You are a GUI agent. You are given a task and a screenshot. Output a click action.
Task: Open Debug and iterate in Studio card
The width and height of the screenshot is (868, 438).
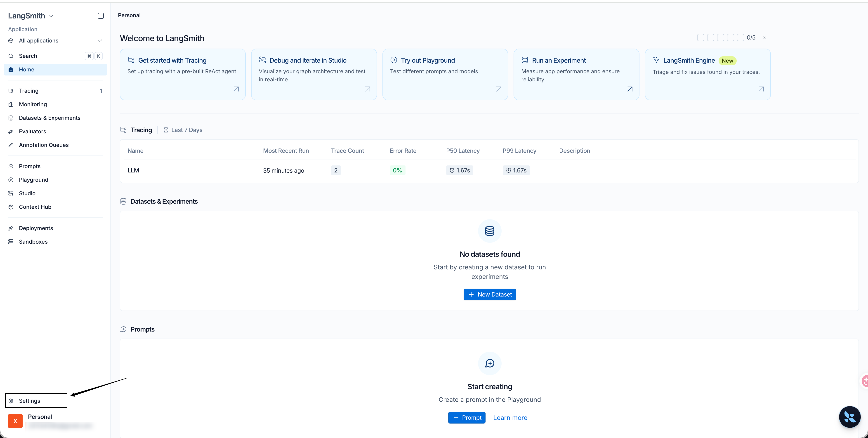point(314,74)
